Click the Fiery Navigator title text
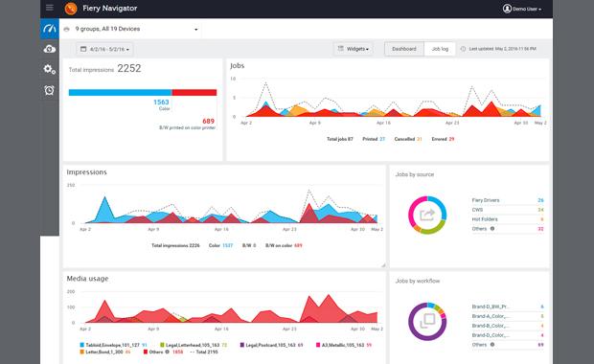The width and height of the screenshot is (594, 364). pyautogui.click(x=110, y=9)
